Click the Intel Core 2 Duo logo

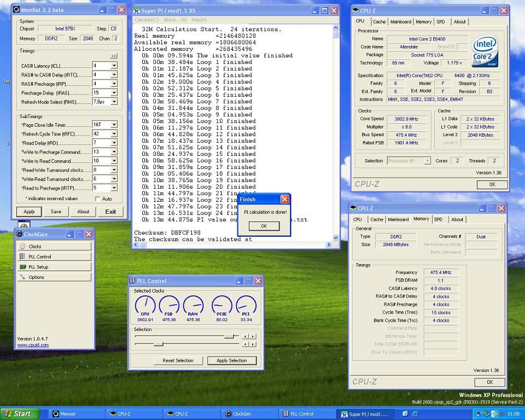pyautogui.click(x=485, y=52)
